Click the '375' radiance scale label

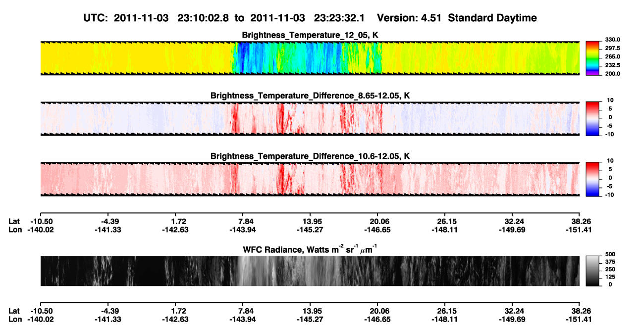click(x=610, y=262)
